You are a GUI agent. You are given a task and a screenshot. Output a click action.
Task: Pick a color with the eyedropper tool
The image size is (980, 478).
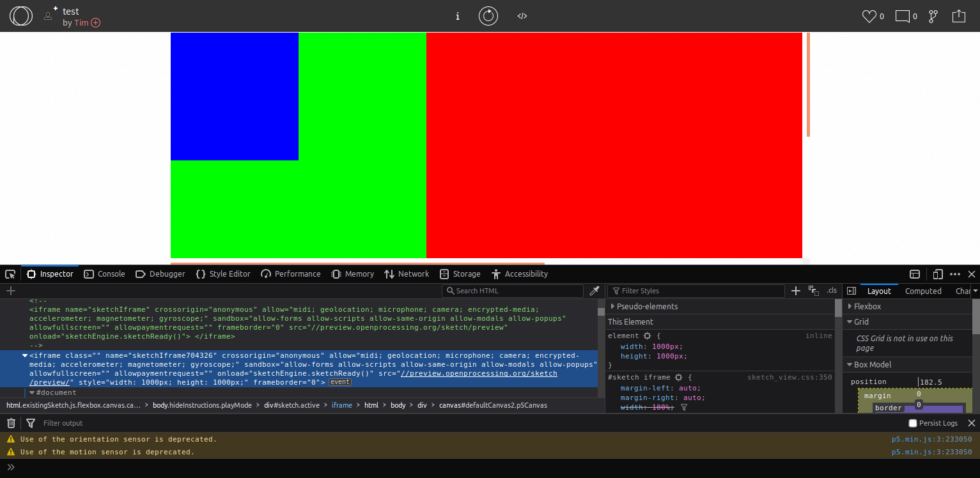pyautogui.click(x=595, y=291)
